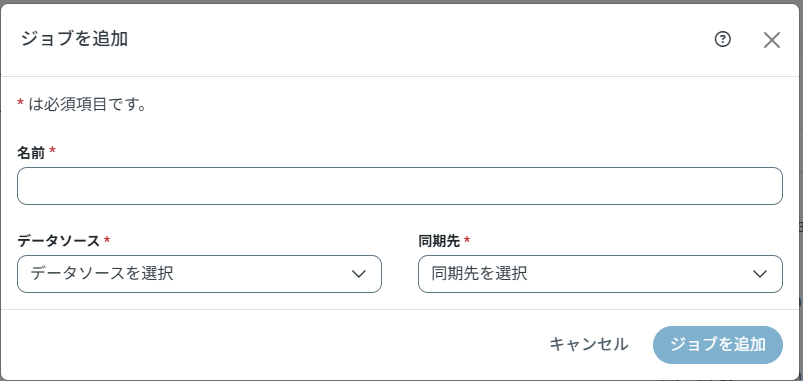This screenshot has width=803, height=381.
Task: Click the 同期先 dropdown chevron arrow
Action: pos(759,274)
